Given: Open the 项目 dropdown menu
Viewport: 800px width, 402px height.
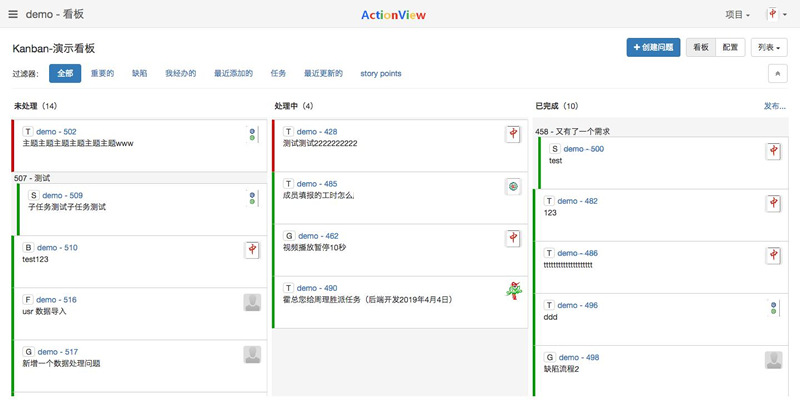Looking at the screenshot, I should point(737,15).
